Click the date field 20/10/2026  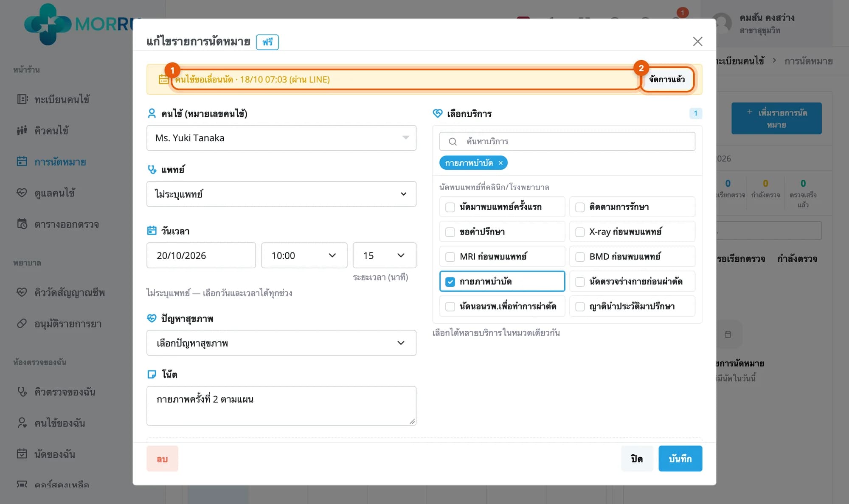coord(201,255)
